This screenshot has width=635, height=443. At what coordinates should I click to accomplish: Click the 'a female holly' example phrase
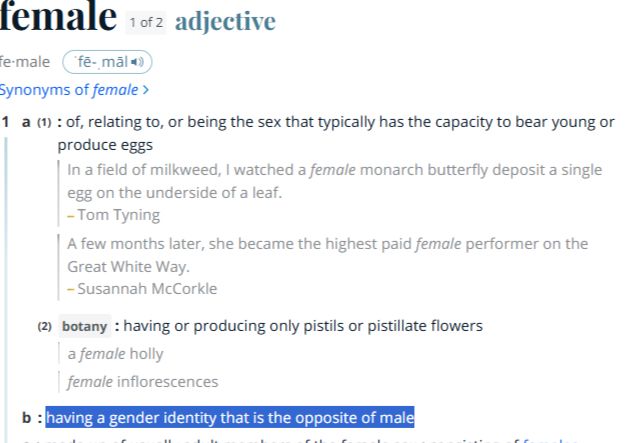pyautogui.click(x=115, y=354)
